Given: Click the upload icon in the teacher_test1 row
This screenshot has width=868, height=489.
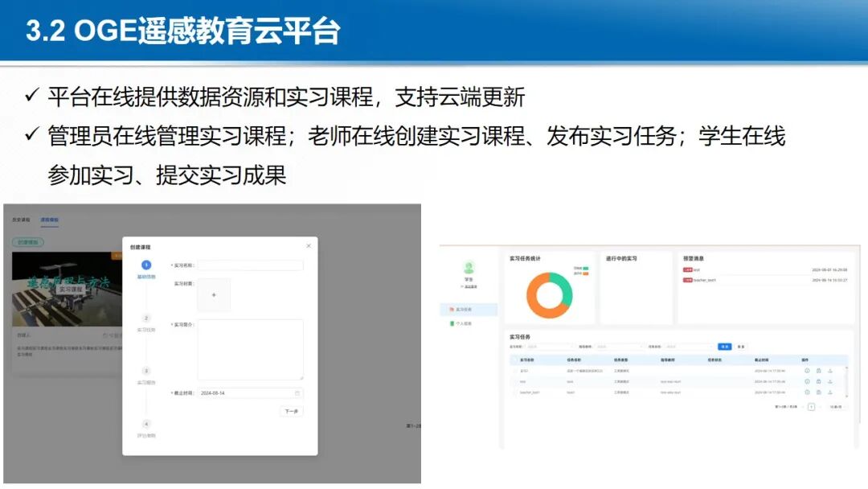Looking at the screenshot, I should click(x=830, y=392).
